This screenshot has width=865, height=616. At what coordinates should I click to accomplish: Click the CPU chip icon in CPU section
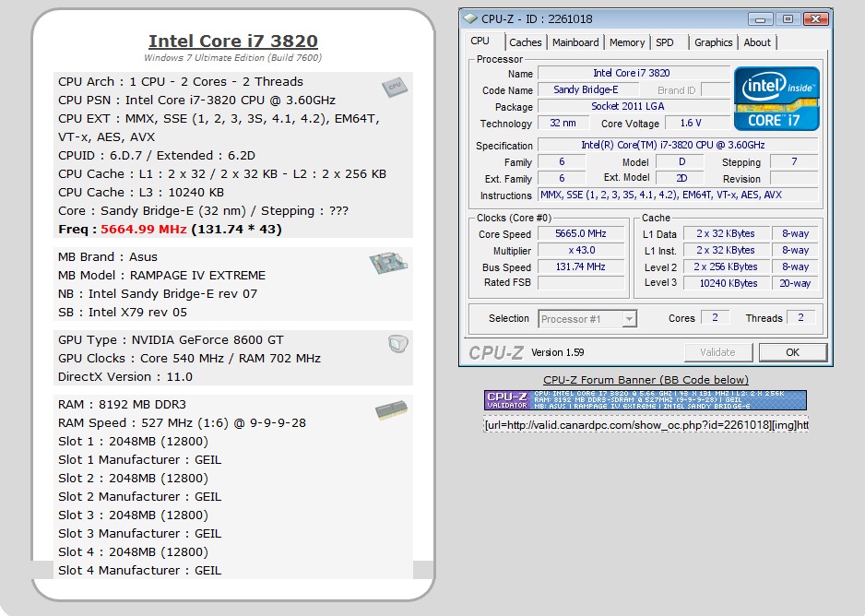click(395, 87)
